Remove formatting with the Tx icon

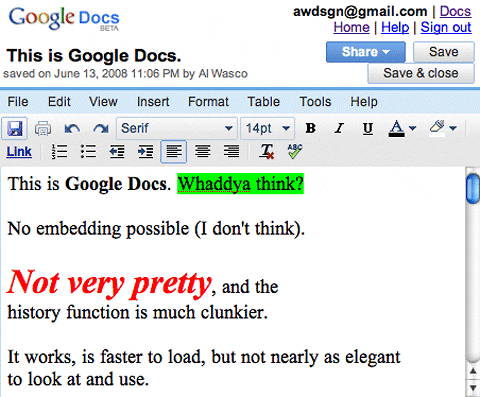pyautogui.click(x=267, y=152)
